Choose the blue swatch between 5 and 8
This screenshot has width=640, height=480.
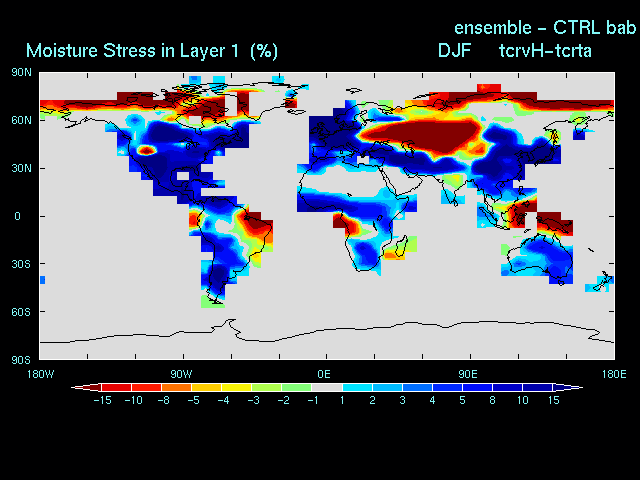(477, 387)
